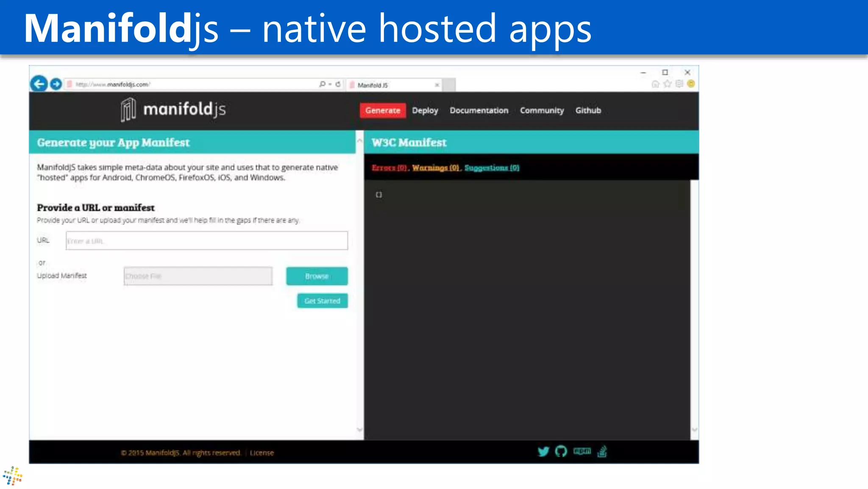Click the browser home icon
The width and height of the screenshot is (868, 489).
pos(655,84)
